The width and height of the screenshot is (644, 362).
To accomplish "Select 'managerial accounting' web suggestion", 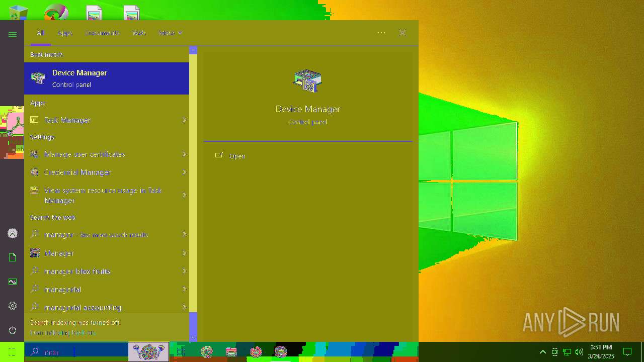I will pos(107,307).
